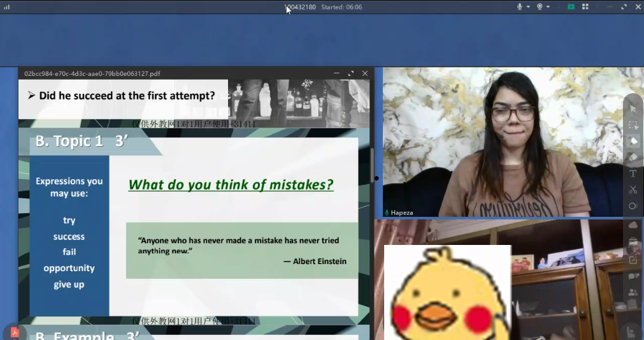Click the PDF file name in title bar

[92, 73]
